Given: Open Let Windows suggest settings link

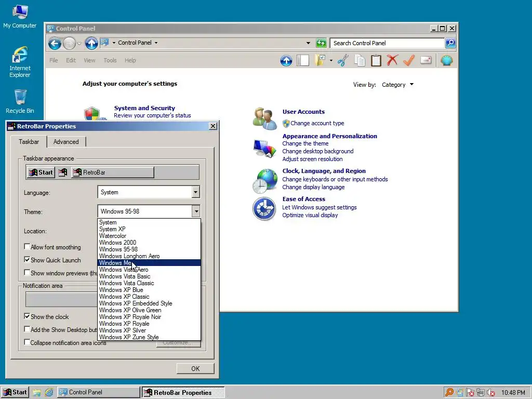Looking at the screenshot, I should coord(320,207).
